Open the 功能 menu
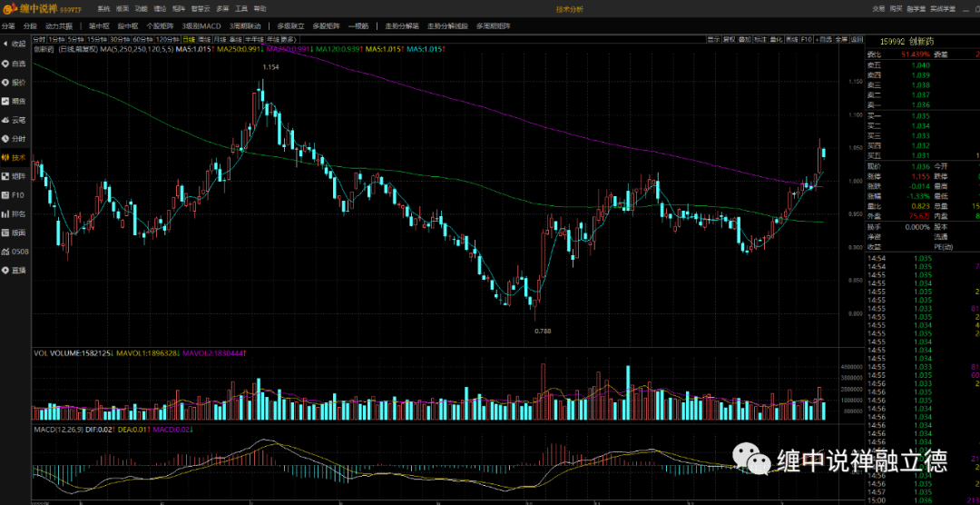The height and width of the screenshot is (505, 980). pyautogui.click(x=142, y=9)
